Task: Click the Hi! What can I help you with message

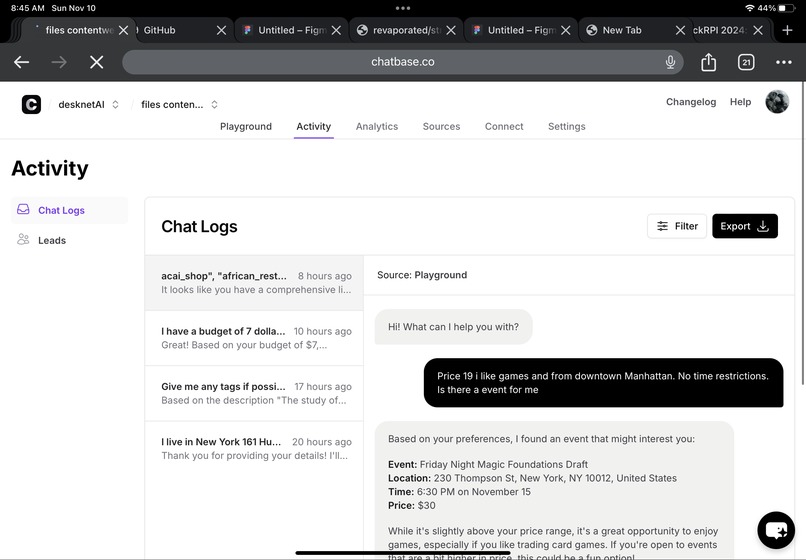Action: click(453, 327)
